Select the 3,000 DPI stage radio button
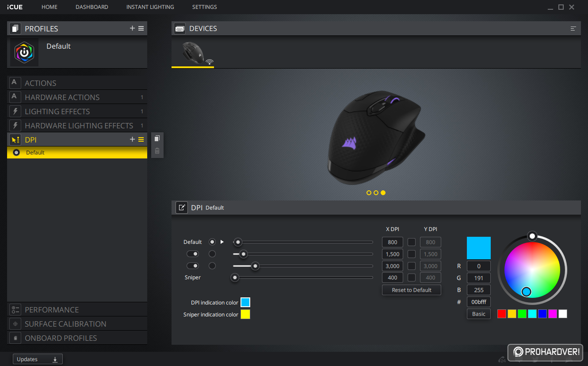Viewport: 588px width, 366px height. [x=212, y=266]
